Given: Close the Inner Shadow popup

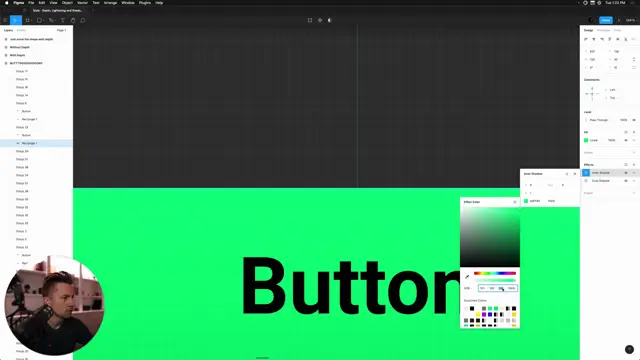Looking at the screenshot, I should tap(575, 174).
